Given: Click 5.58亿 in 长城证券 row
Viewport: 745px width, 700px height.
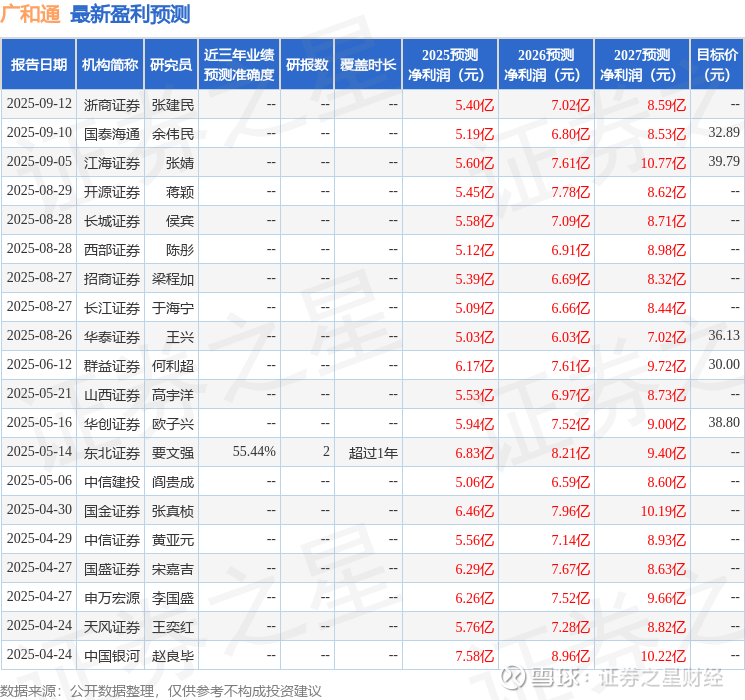Looking at the screenshot, I should (475, 221).
